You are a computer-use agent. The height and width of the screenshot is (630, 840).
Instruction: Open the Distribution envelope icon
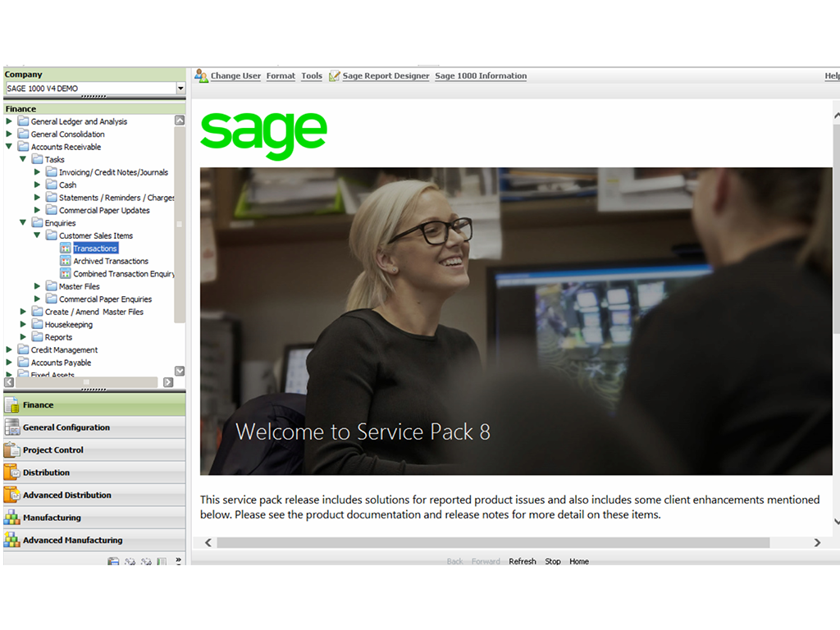11,472
